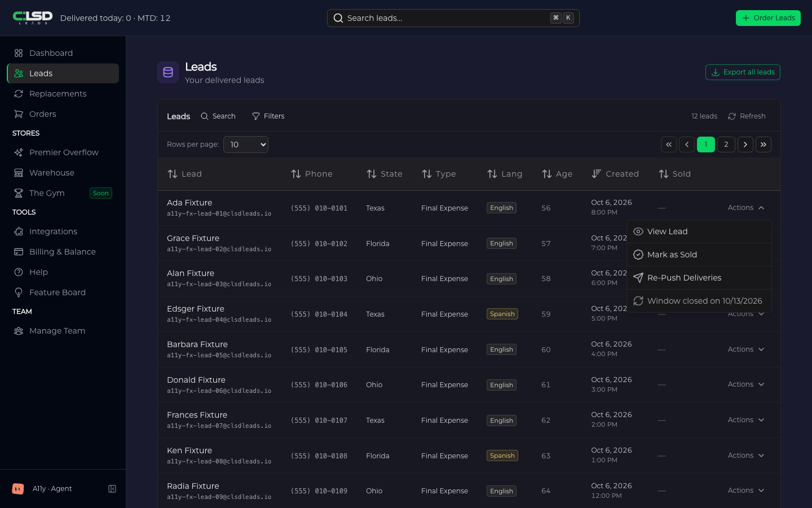Focus the Search leads field
Viewport: 812px width, 508px height.
click(x=453, y=18)
